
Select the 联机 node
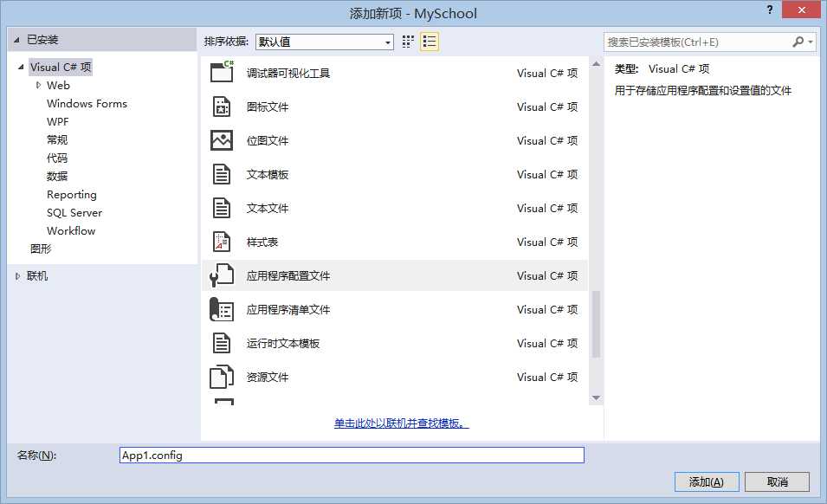37,275
